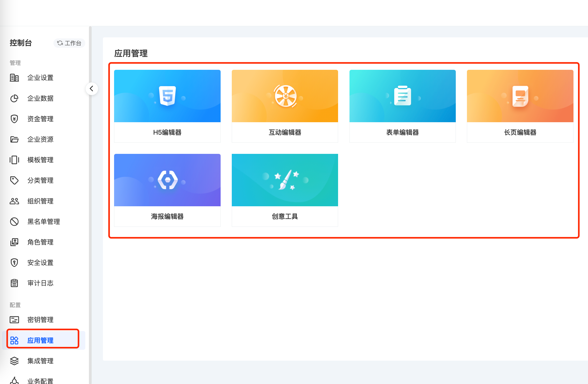Click the 分类管理 tag icon

coord(14,180)
